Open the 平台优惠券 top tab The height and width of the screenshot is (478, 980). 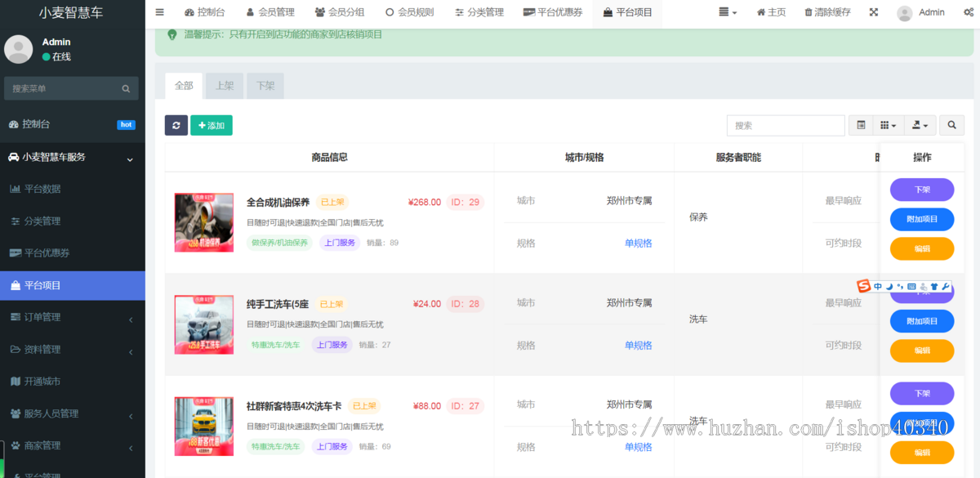(x=553, y=12)
